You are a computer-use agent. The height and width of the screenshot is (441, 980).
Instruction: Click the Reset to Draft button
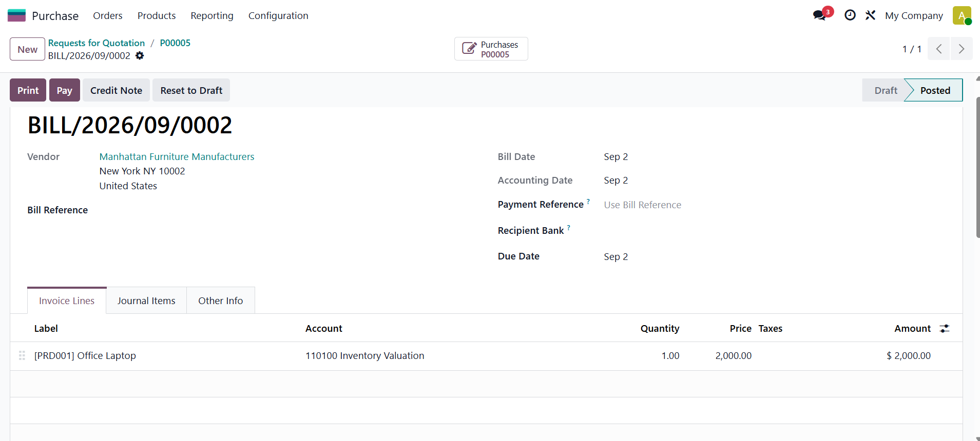point(191,90)
